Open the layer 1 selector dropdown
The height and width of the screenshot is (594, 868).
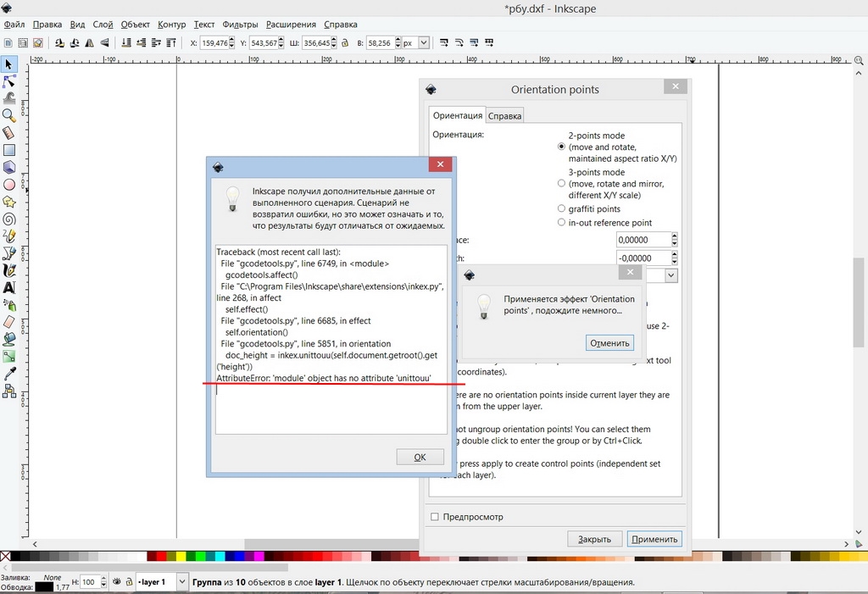pos(182,582)
